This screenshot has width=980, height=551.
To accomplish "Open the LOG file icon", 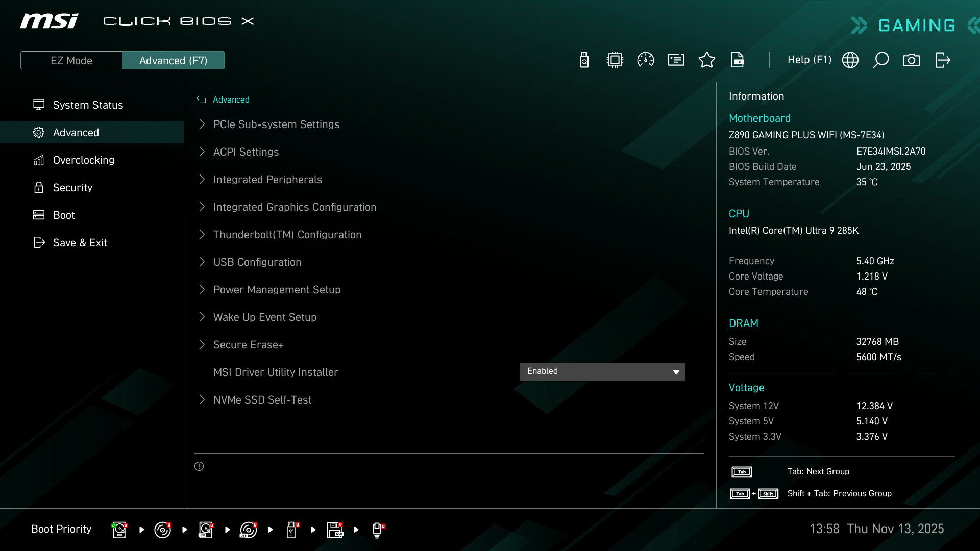I will (738, 60).
